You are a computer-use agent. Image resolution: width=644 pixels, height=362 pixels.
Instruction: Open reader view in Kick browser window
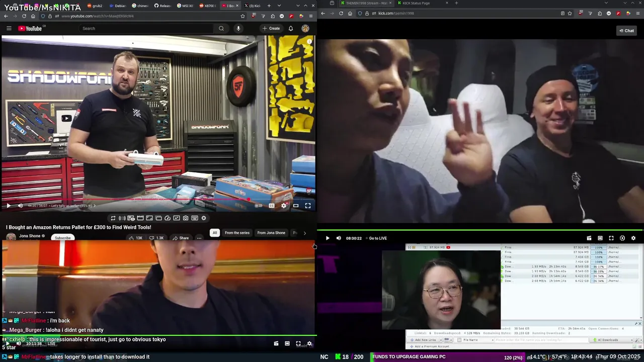pos(562,13)
